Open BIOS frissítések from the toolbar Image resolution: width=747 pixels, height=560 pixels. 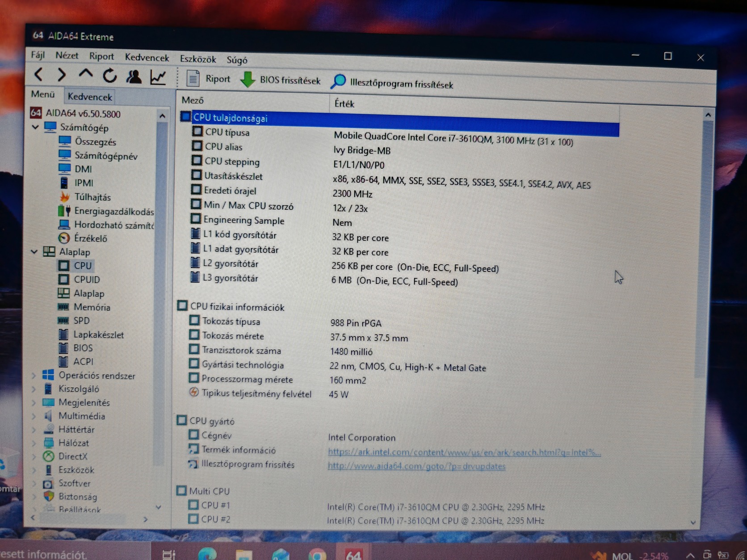281,80
